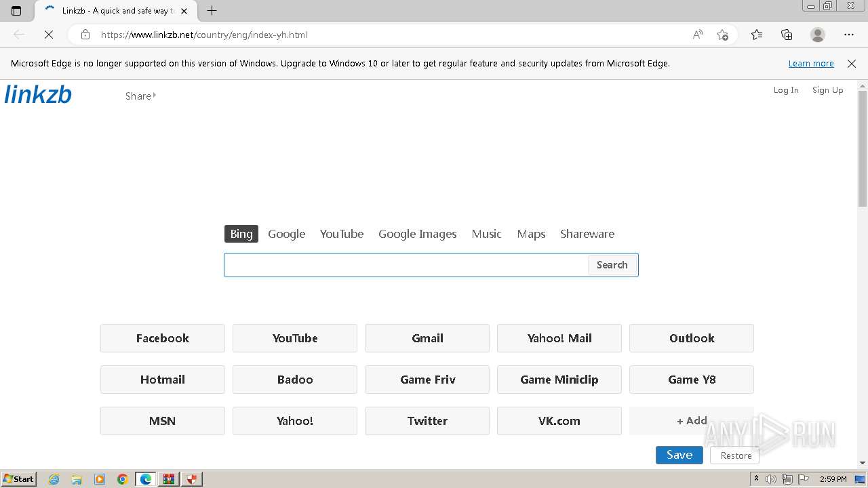868x488 pixels.
Task: Add a new shortcut tile
Action: [x=692, y=421]
